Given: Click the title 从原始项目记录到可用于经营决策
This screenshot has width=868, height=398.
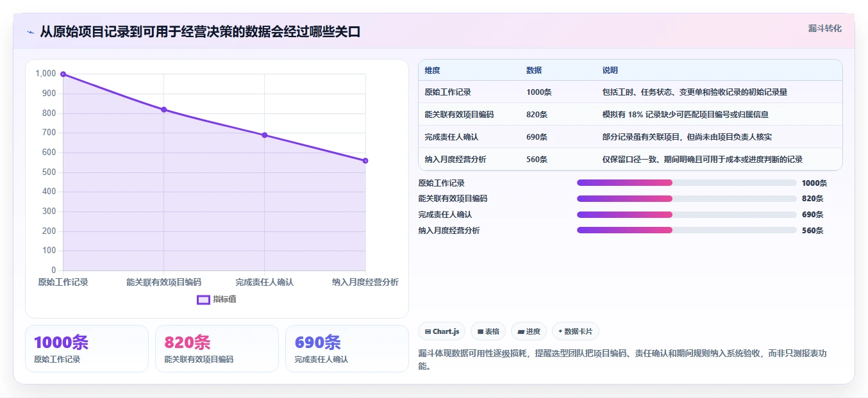Looking at the screenshot, I should click(x=200, y=32).
